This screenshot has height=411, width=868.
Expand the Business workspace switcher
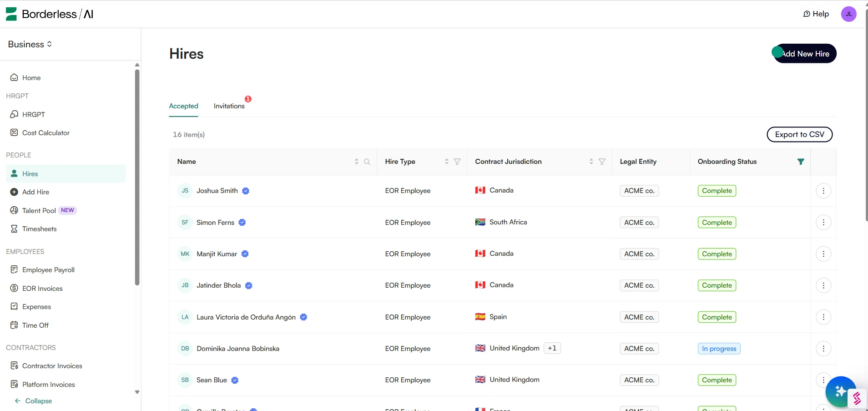[x=30, y=44]
